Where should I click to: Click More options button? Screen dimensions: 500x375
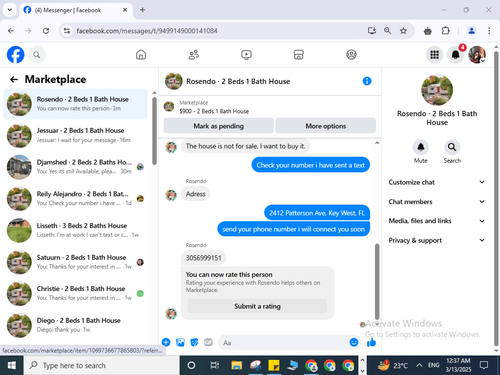pos(326,126)
